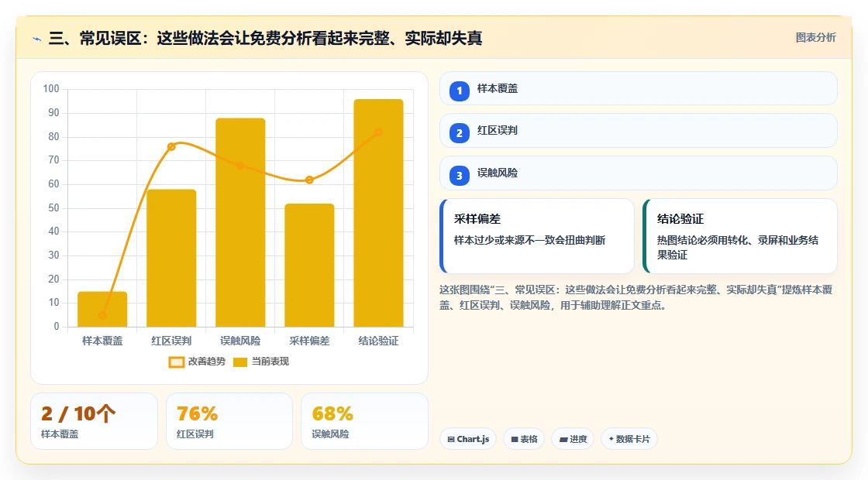Click the blue number 3 badge
Viewport: 868px width, 480px height.
tap(460, 176)
